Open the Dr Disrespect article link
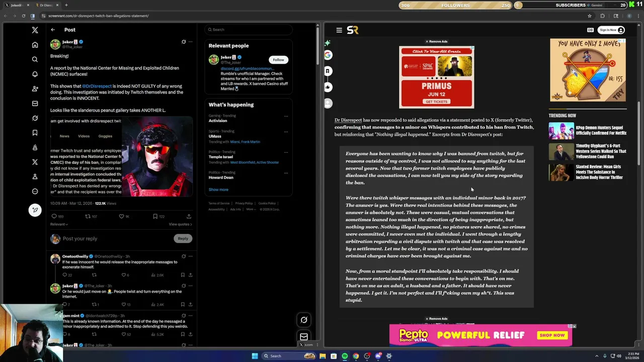Viewport: 644px width, 362px height. click(348, 120)
